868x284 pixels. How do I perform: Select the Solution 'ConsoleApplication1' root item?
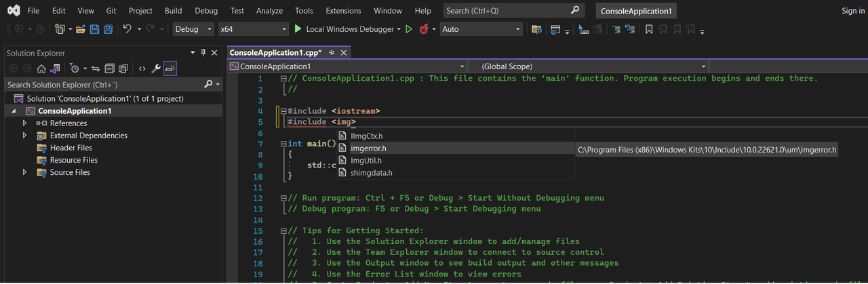pyautogui.click(x=104, y=98)
